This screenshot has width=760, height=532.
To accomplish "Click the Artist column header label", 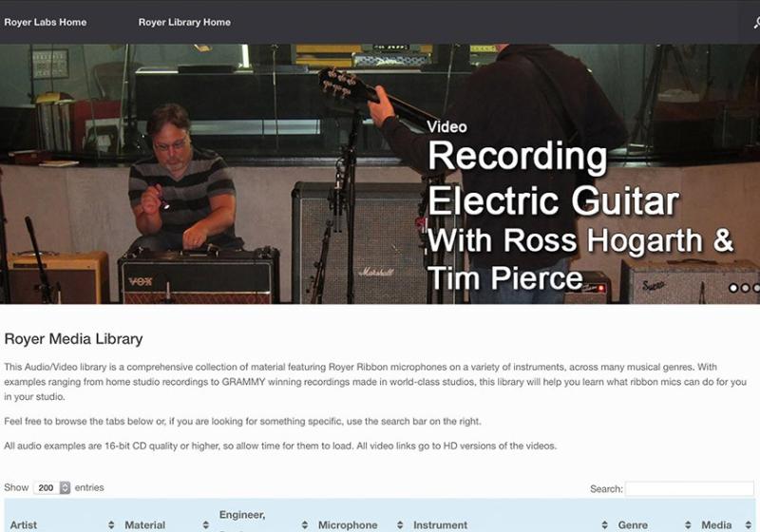I will click(24, 524).
